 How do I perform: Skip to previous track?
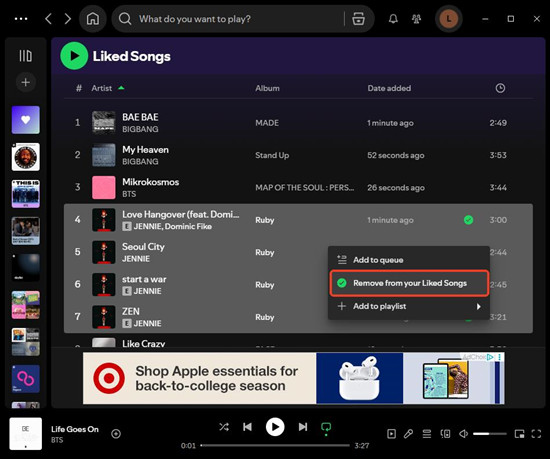(x=247, y=427)
